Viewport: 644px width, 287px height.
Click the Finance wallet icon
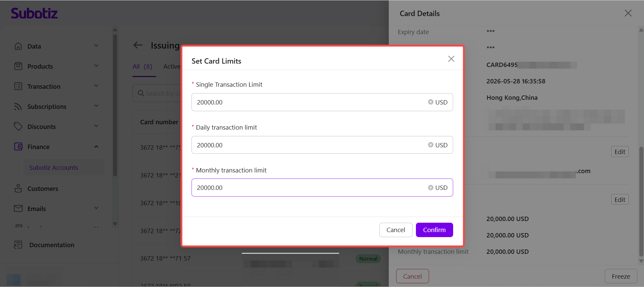[18, 147]
